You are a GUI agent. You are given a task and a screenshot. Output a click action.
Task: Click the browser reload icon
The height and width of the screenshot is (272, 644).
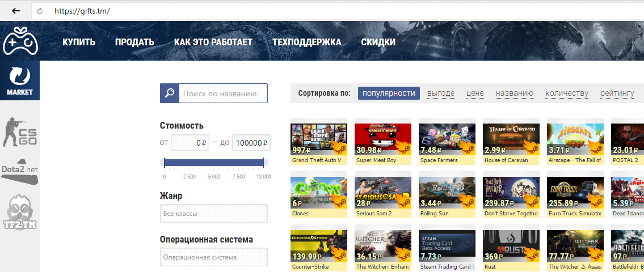tap(40, 11)
